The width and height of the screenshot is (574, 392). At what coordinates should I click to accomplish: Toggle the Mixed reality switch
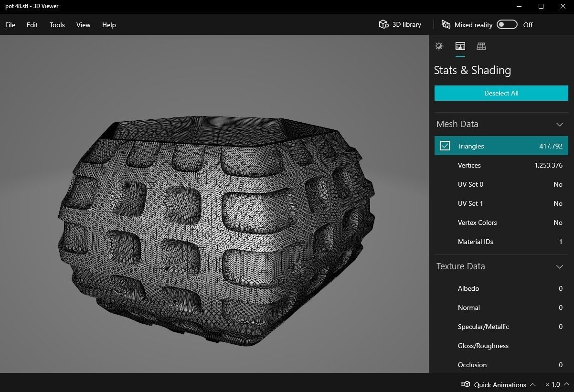(x=507, y=24)
